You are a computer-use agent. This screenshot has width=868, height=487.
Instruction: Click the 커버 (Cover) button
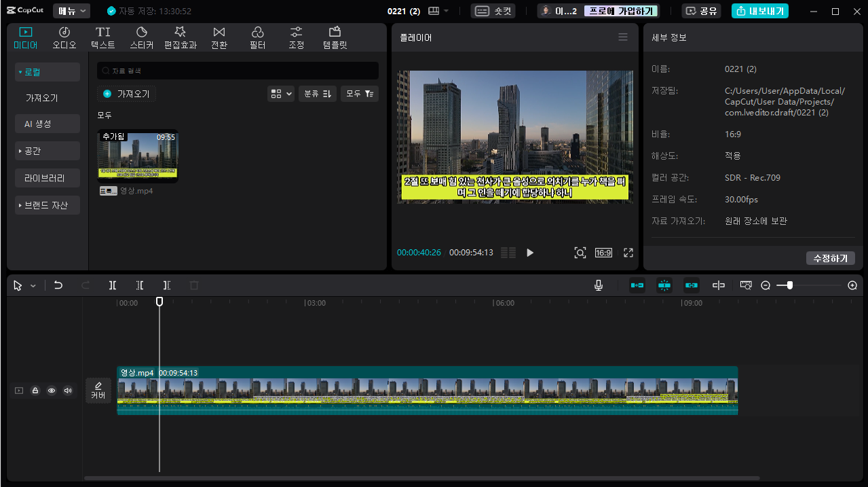pyautogui.click(x=98, y=391)
